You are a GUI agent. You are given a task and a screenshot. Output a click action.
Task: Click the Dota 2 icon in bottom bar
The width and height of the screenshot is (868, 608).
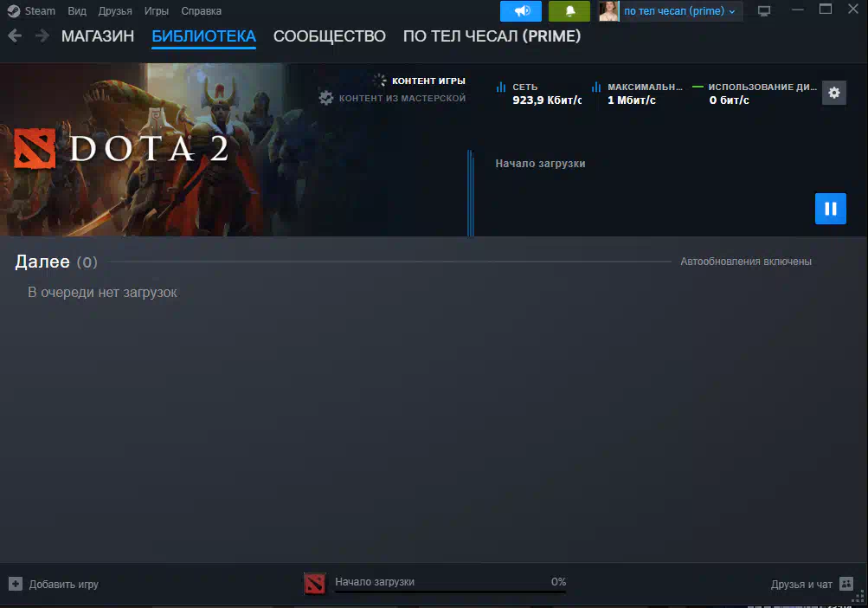coord(315,584)
